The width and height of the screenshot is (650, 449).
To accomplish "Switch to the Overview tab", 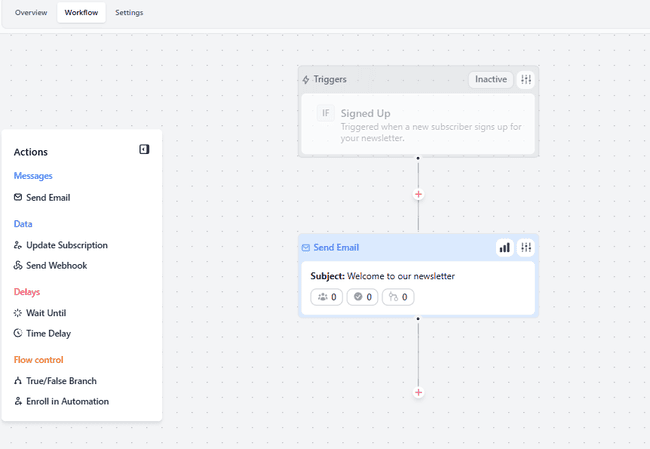I will (31, 13).
